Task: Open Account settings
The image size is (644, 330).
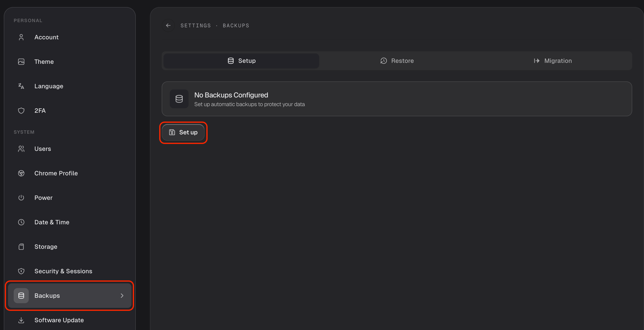Action: tap(70, 37)
